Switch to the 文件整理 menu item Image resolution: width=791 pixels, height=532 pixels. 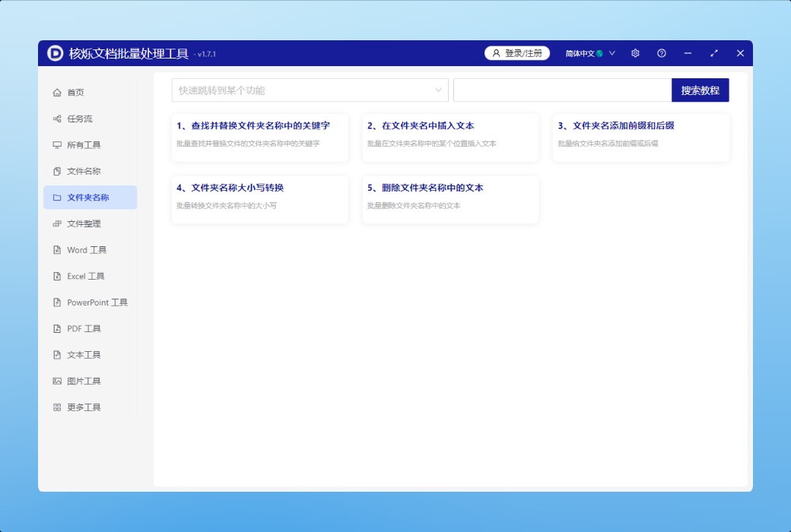pos(84,224)
